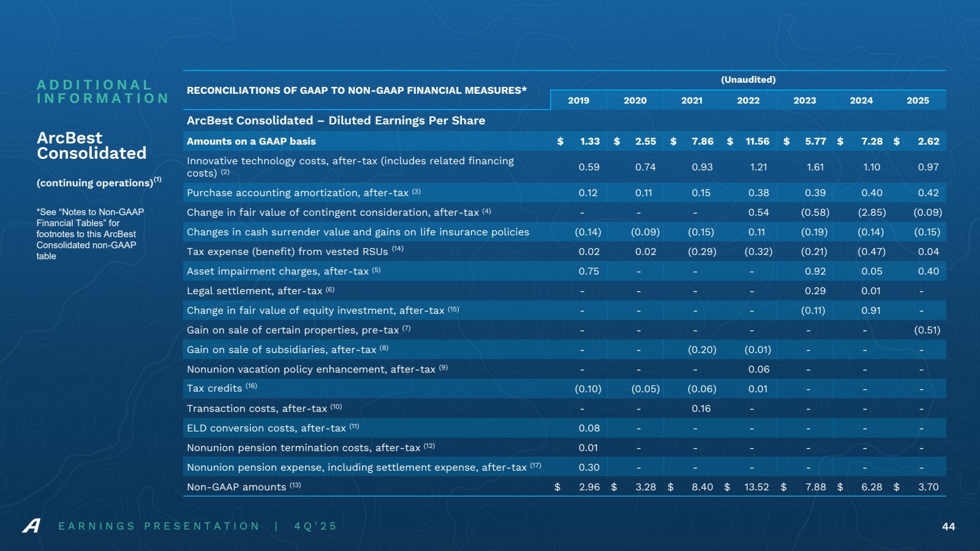Screen dimensions: 980x551
Task: Click the 2025 gain on sale value (0.51)
Action: tap(927, 330)
